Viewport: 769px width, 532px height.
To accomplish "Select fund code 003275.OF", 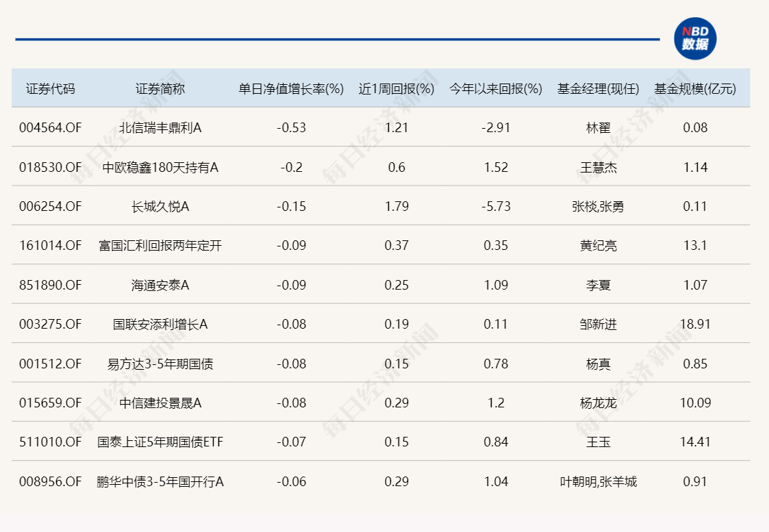I will point(51,324).
